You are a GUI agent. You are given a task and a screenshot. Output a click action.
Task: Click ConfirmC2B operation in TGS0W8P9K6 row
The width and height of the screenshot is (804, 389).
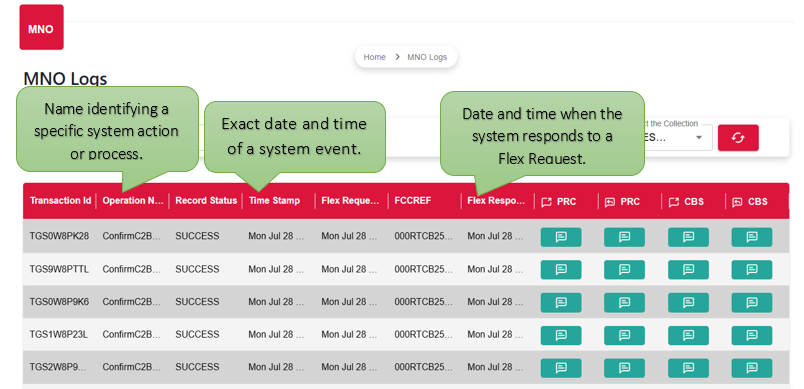point(132,302)
